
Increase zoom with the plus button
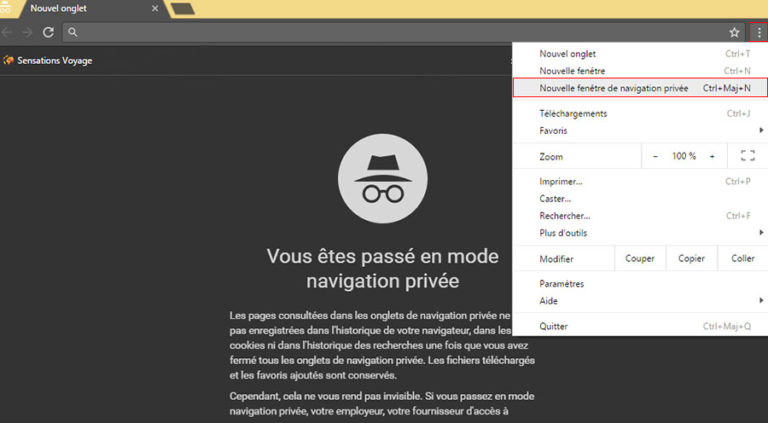click(712, 156)
